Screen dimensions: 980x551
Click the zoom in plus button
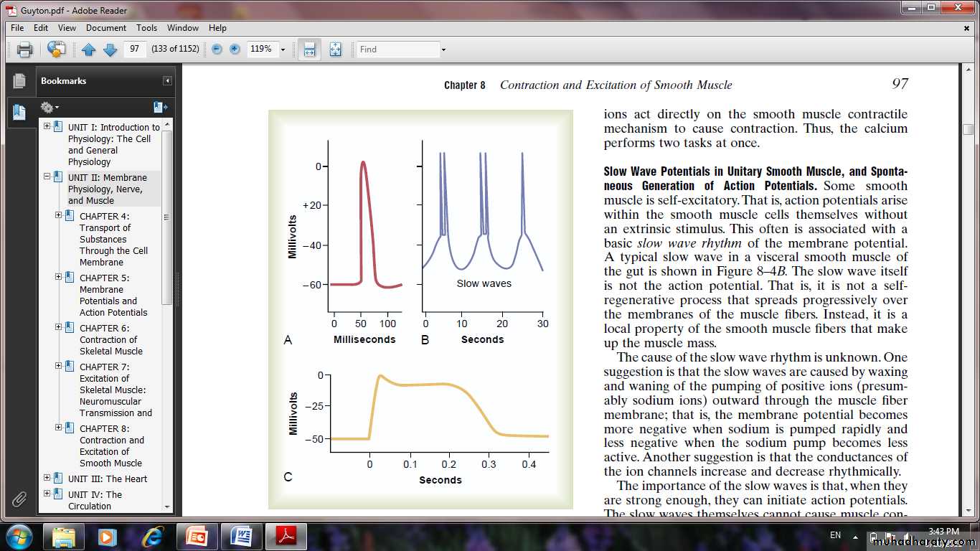pos(235,50)
